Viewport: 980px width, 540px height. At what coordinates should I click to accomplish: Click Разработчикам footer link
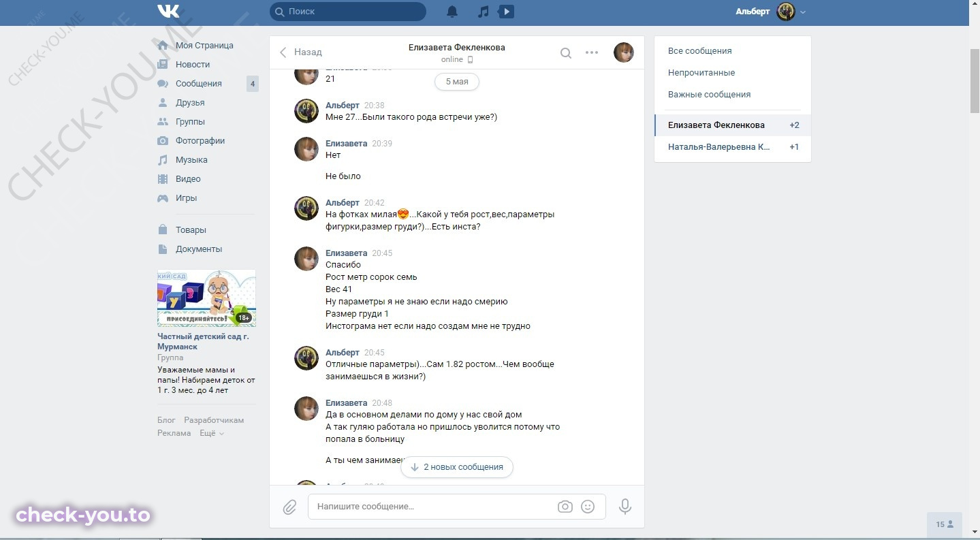(214, 421)
